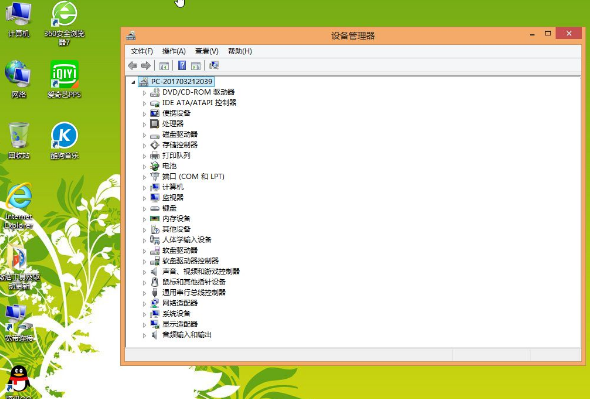Select the 键盘 tree row
The height and width of the screenshot is (399, 590).
(x=169, y=208)
